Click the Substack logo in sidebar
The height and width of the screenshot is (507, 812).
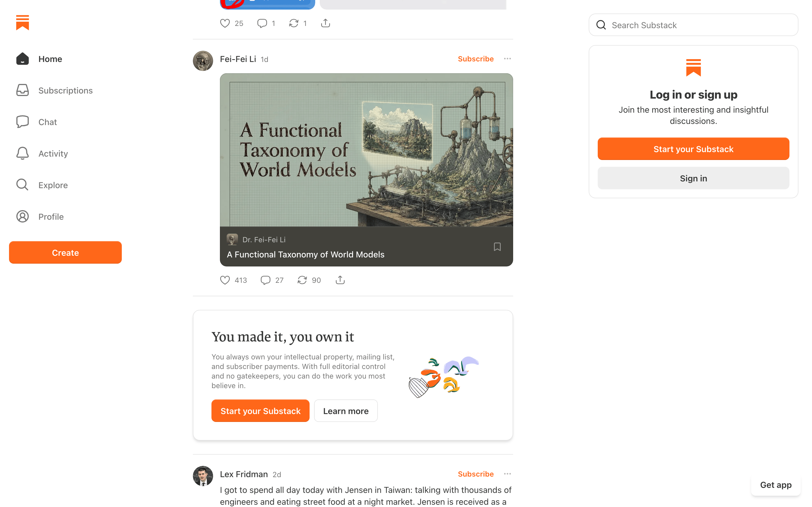click(23, 23)
